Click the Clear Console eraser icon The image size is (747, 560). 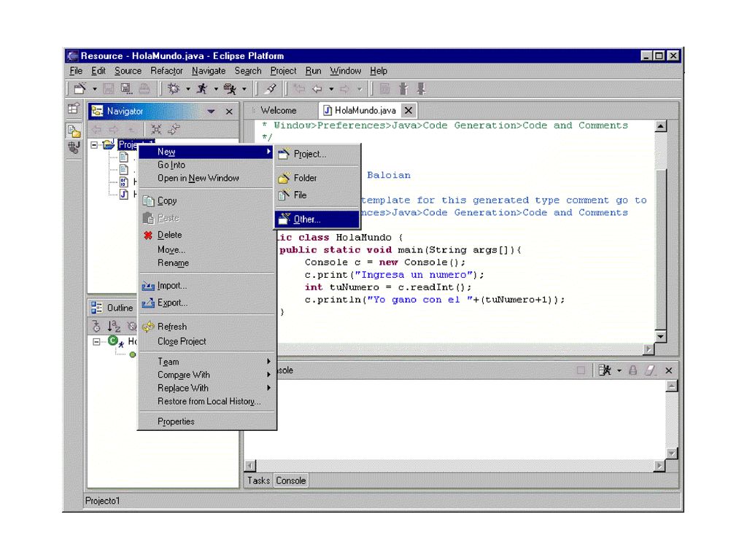(x=651, y=370)
